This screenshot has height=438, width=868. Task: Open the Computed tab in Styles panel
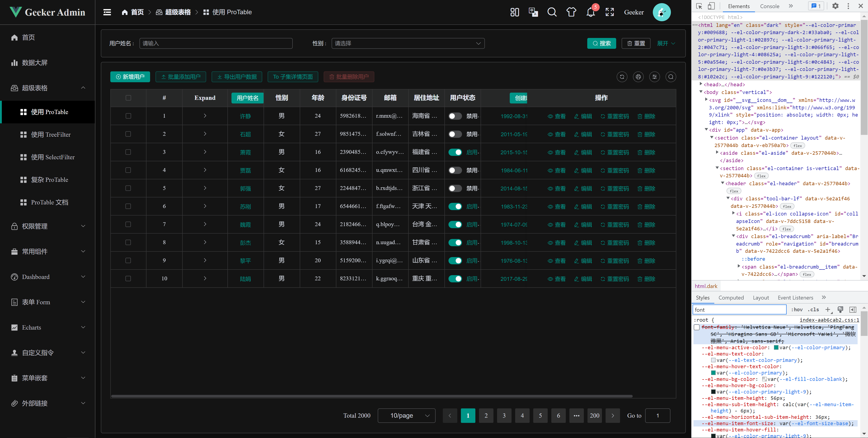[731, 298]
